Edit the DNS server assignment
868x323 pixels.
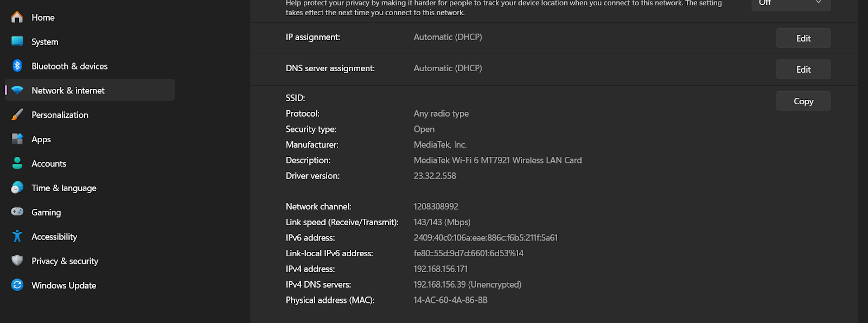803,69
